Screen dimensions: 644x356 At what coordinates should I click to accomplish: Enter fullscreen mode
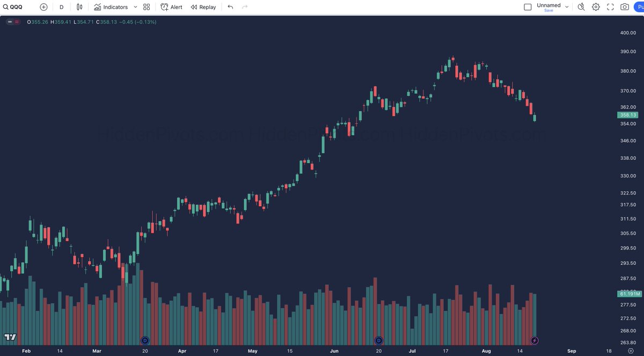[610, 7]
